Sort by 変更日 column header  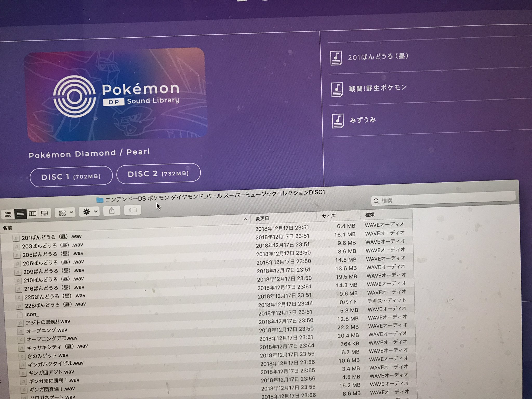point(262,218)
